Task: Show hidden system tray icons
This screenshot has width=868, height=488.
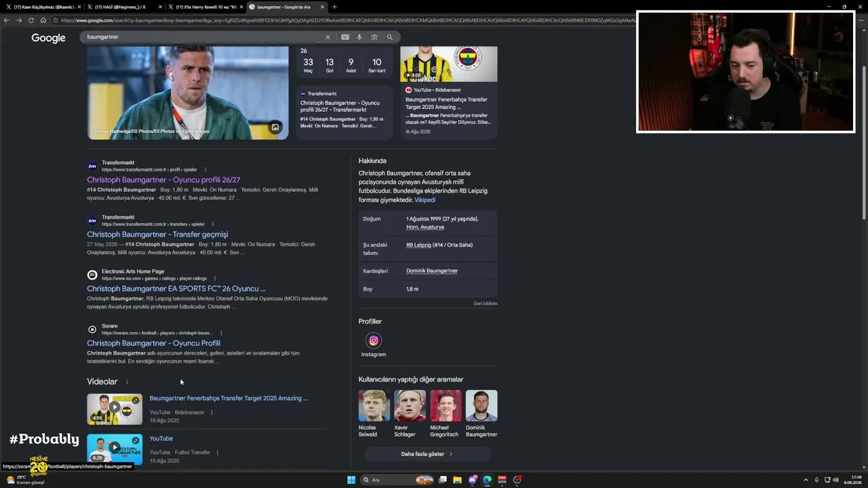Action: (807, 480)
